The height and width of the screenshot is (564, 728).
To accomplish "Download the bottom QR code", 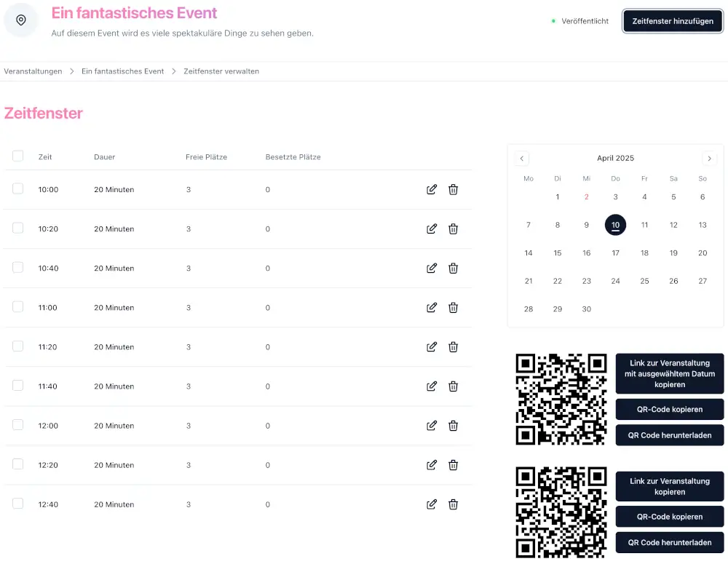I will coord(669,542).
